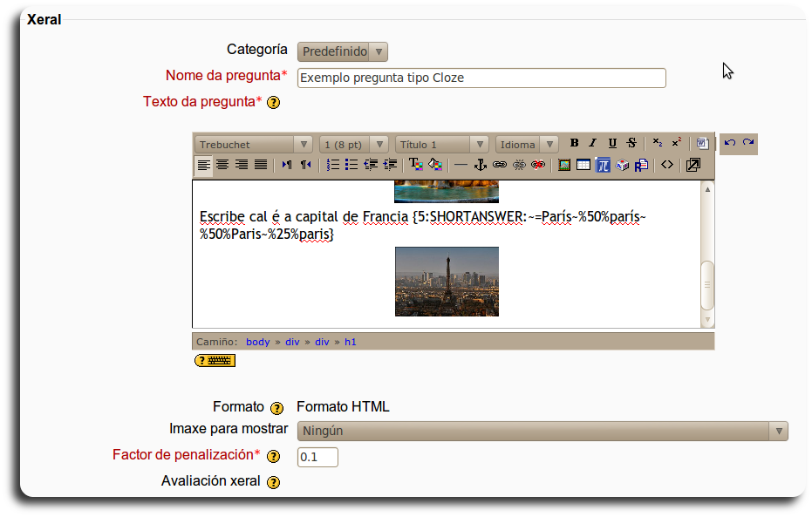Insert image using the picture icon
The image size is (812, 517).
564,165
